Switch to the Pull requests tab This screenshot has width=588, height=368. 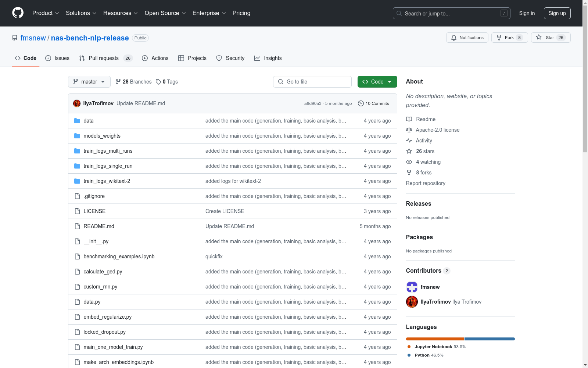coord(106,58)
